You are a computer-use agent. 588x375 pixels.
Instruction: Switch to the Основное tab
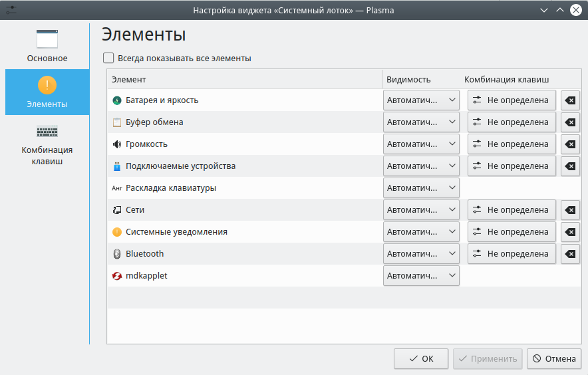click(x=47, y=45)
